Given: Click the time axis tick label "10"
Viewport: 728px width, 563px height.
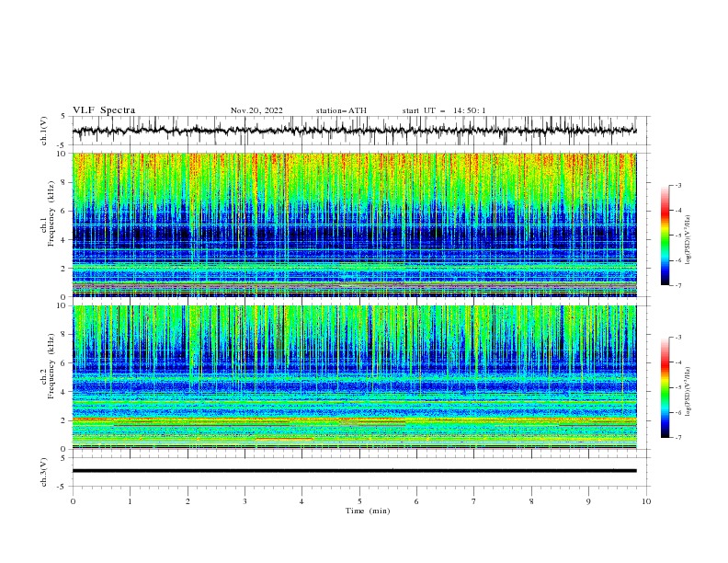Looking at the screenshot, I should point(646,501).
